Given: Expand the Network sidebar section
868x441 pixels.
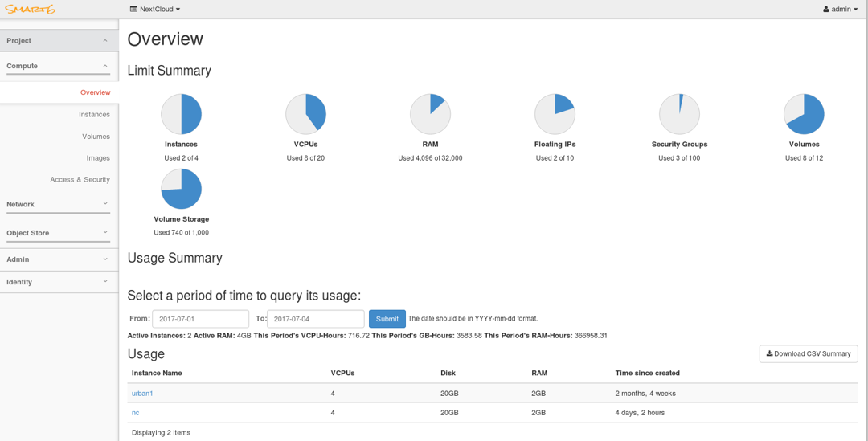Looking at the screenshot, I should 59,204.
